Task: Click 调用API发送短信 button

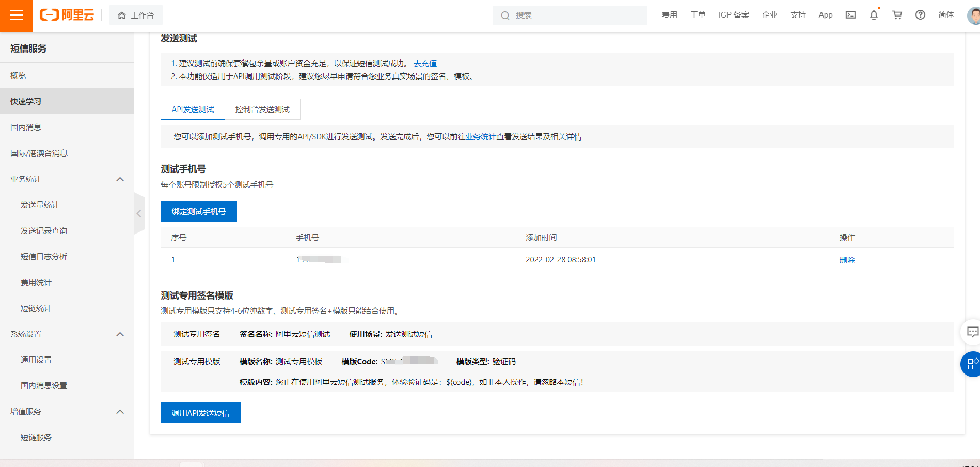Action: pyautogui.click(x=200, y=413)
